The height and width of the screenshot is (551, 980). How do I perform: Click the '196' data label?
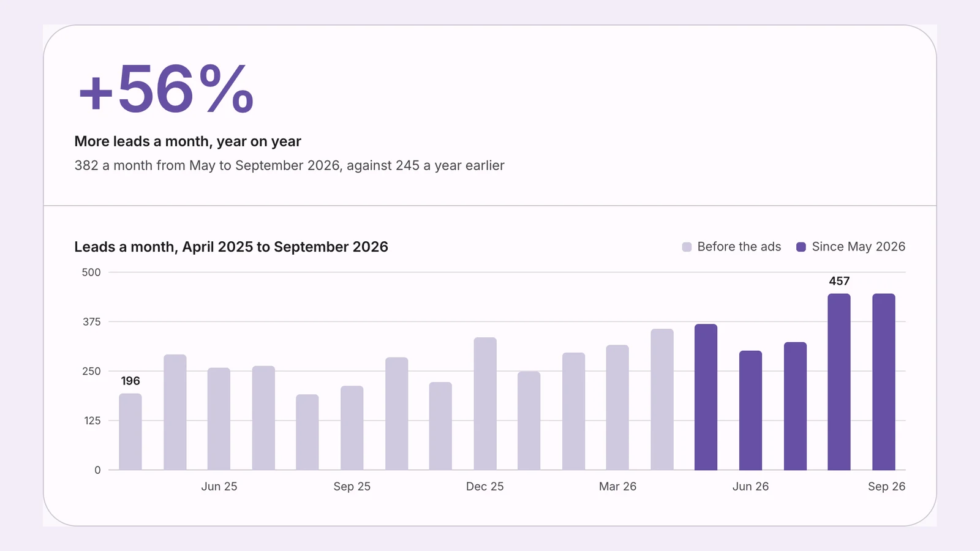[x=130, y=381]
